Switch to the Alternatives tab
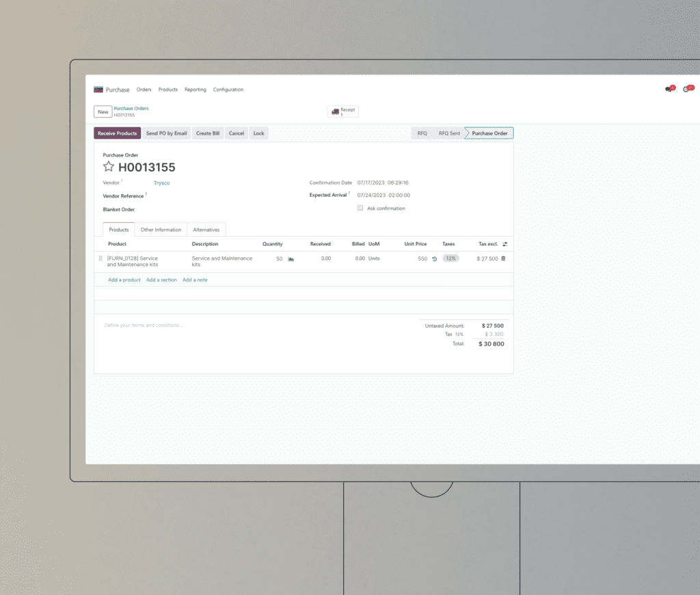Viewport: 700px width, 595px height. pos(206,229)
